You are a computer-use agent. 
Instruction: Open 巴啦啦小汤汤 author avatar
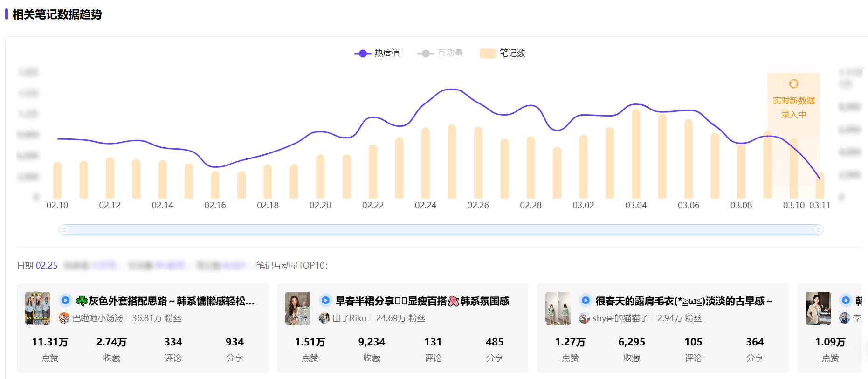[x=64, y=318]
